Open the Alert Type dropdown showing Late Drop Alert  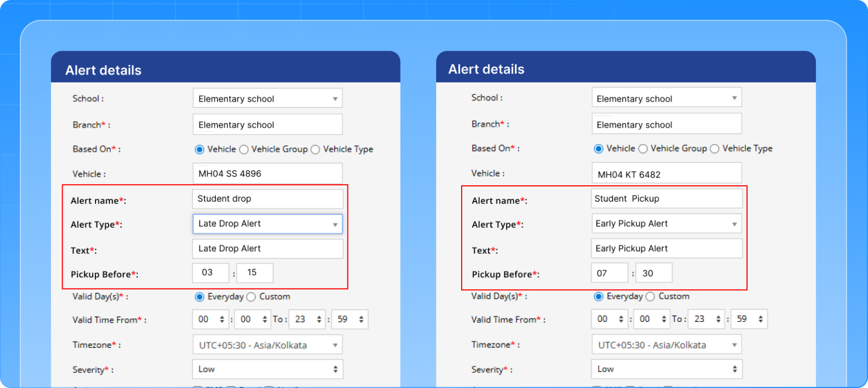point(267,224)
